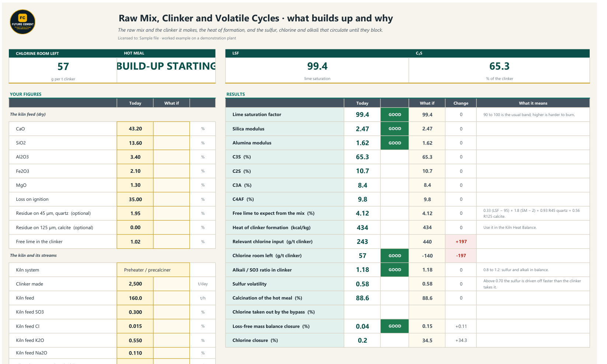
Task: Click the +197 change cell
Action: [461, 242]
